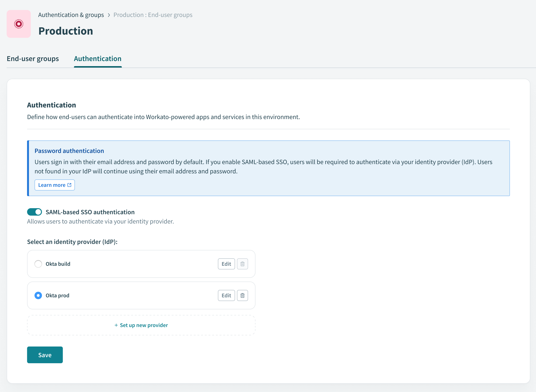The height and width of the screenshot is (392, 536).
Task: Click the Production page heading
Action: 66,31
